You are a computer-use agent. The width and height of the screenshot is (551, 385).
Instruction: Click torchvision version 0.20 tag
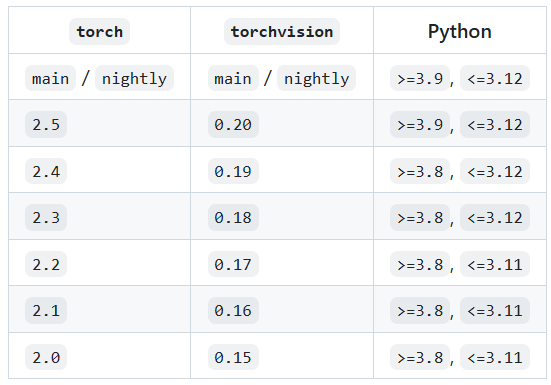[233, 124]
